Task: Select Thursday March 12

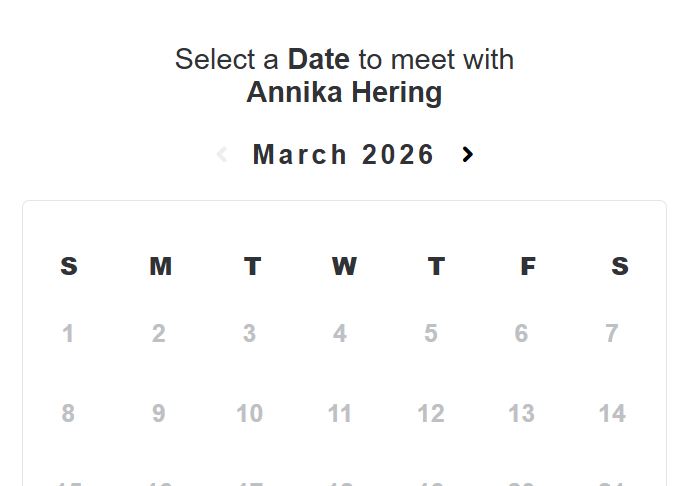Action: click(x=431, y=414)
